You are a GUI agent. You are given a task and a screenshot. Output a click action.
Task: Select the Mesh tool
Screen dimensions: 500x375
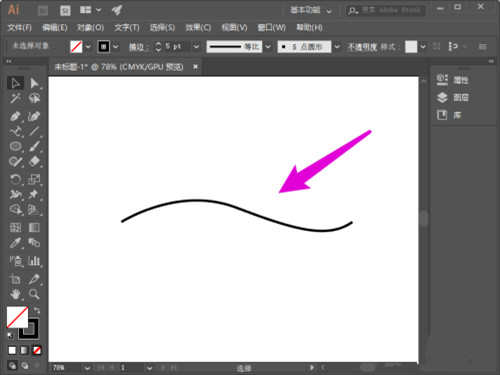15,228
